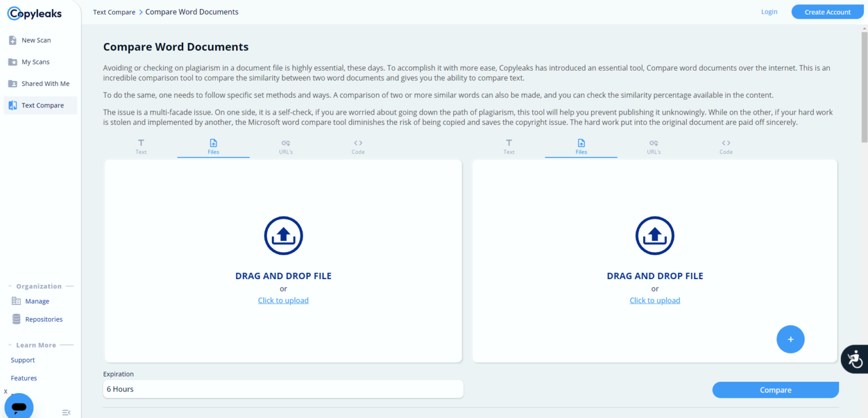
Task: Collapse the Organization section
Action: pyautogui.click(x=10, y=286)
